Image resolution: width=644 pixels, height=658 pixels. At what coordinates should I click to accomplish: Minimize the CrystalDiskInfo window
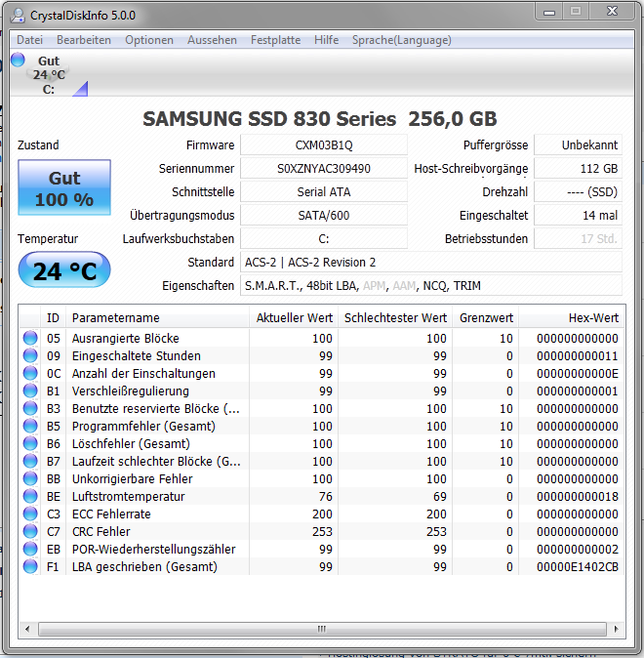tap(549, 12)
